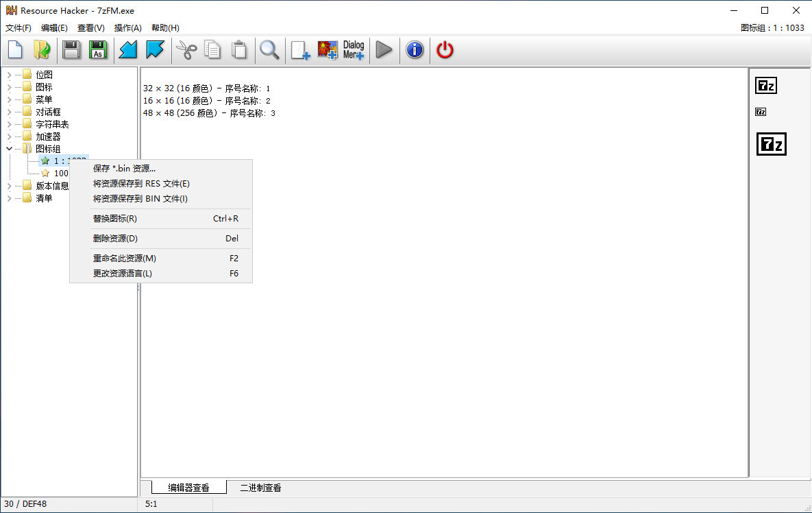
Task: Open a file with the folder icon
Action: click(42, 50)
